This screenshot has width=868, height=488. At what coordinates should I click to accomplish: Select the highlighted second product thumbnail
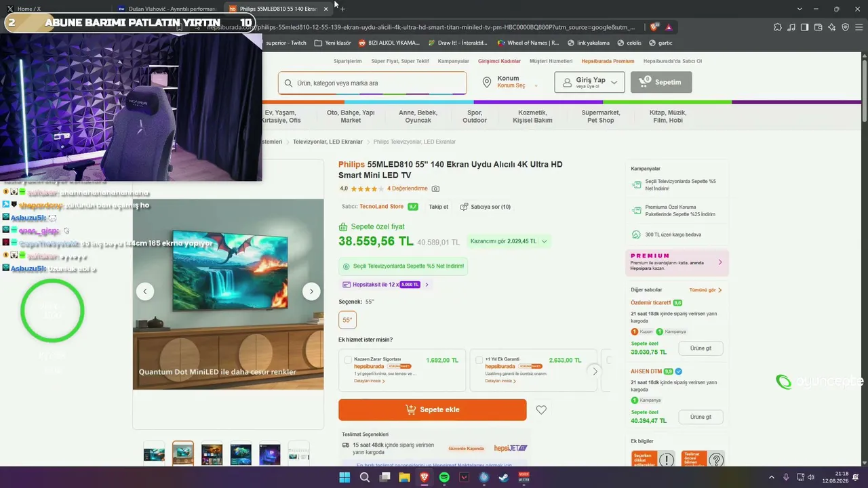point(183,453)
